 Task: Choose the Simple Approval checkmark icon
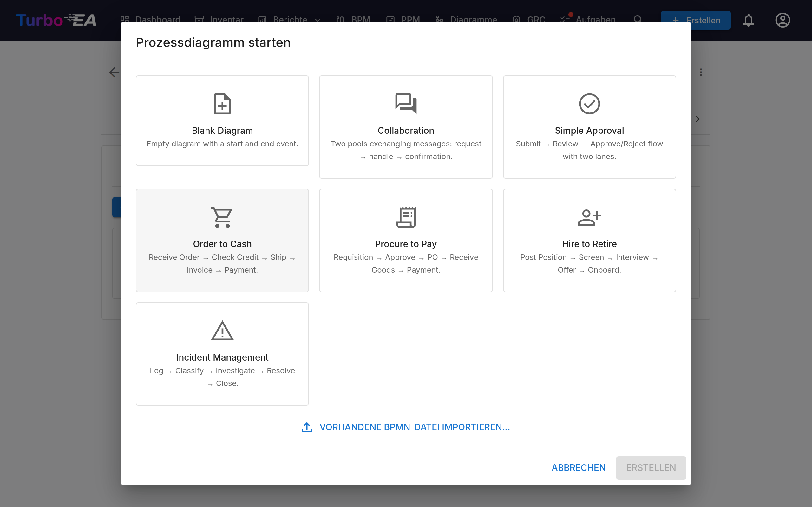[589, 104]
